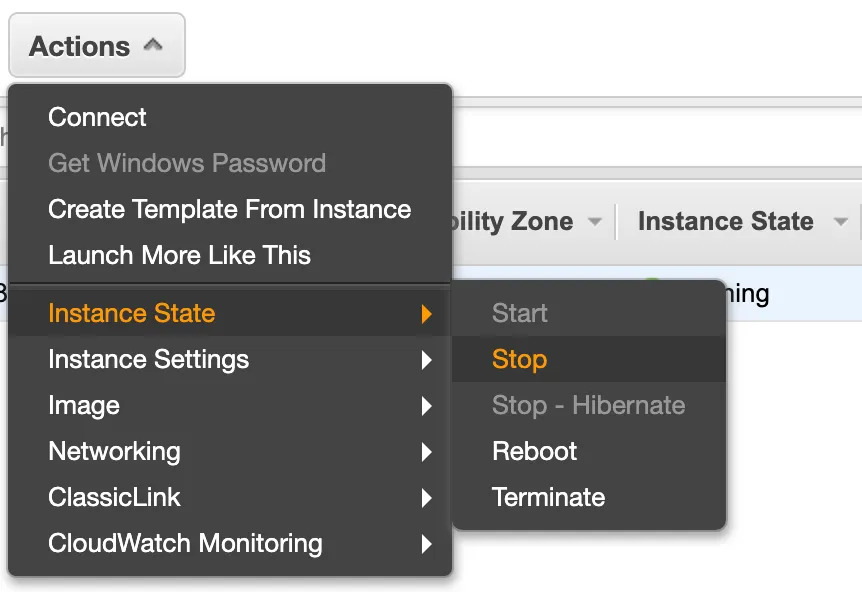Click the CloudWatch Monitoring menu item
862x592 pixels.
tap(185, 543)
